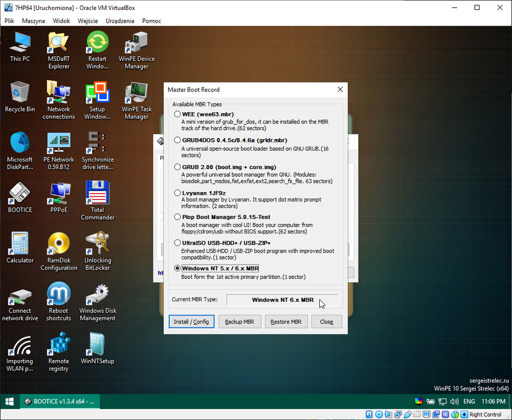
Task: Click the color display tray icon
Action: coord(419,402)
